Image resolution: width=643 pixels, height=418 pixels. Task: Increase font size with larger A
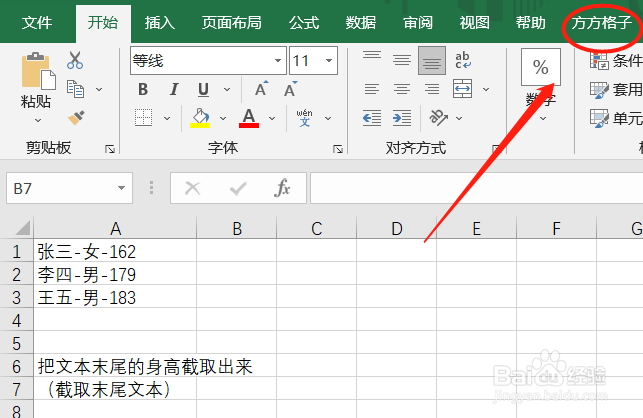tap(261, 89)
